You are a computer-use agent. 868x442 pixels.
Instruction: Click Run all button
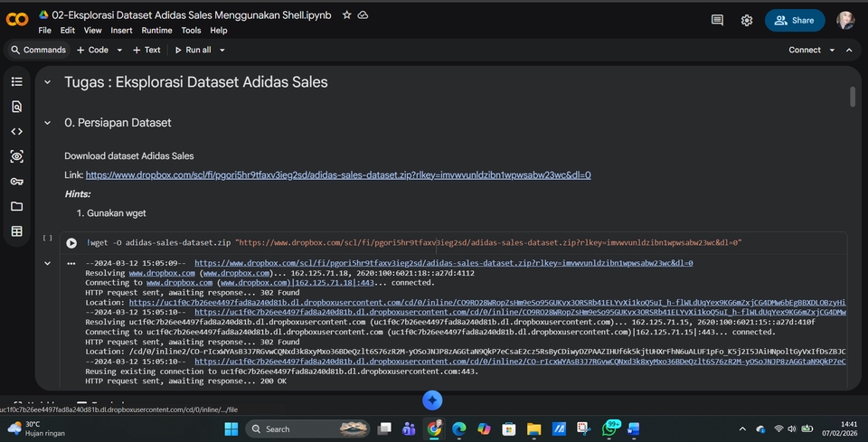(193, 50)
